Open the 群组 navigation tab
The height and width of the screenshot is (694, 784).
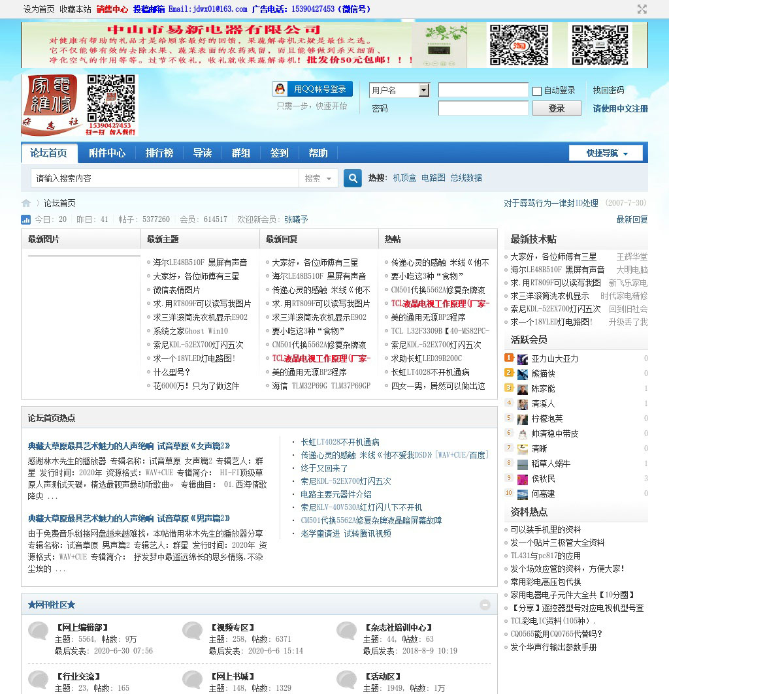tap(241, 153)
